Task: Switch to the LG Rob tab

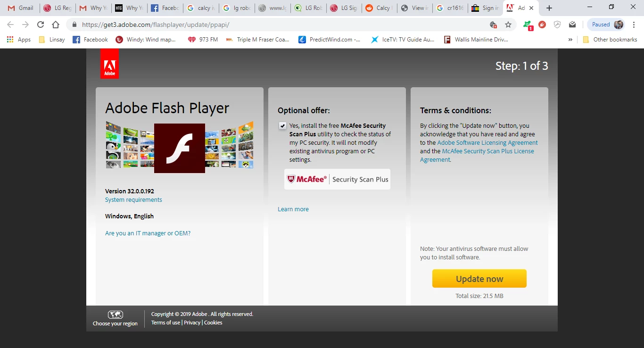Action: [308, 8]
